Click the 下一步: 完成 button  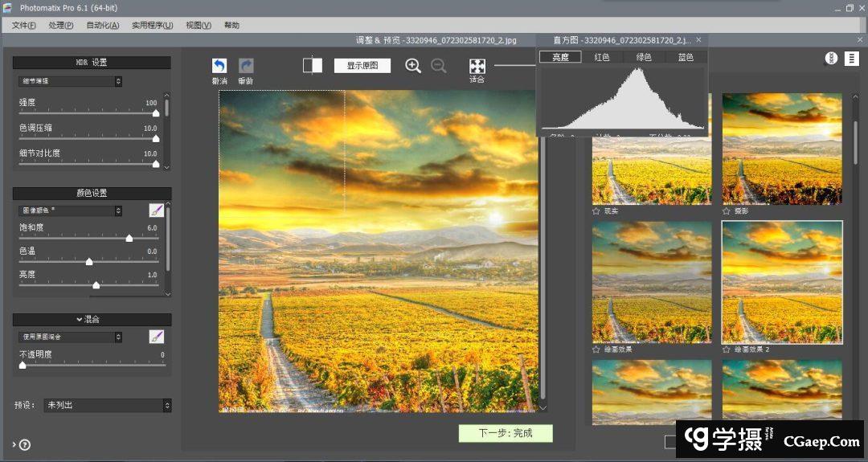[x=506, y=433]
